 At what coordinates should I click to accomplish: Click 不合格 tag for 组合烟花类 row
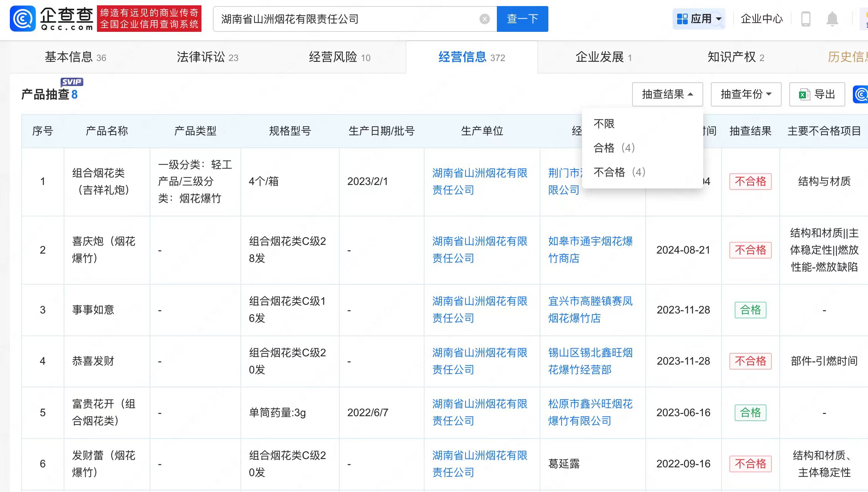(750, 182)
